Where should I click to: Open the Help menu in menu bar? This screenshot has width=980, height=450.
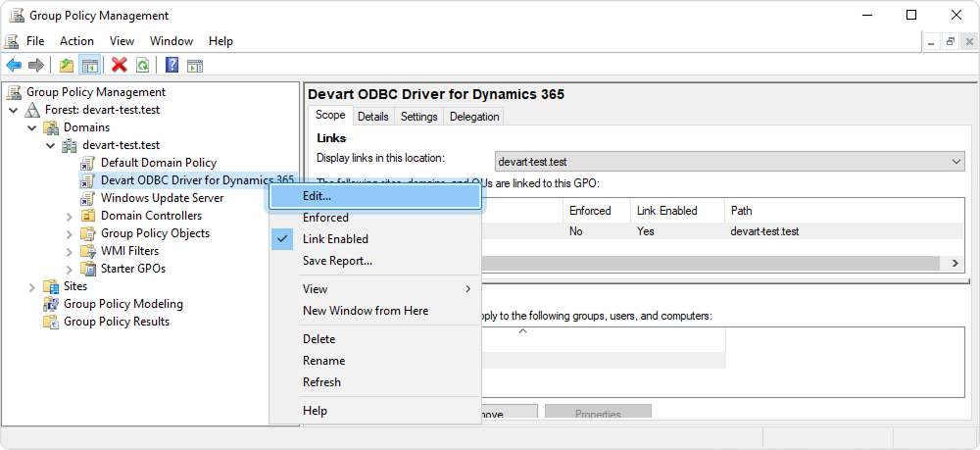220,41
